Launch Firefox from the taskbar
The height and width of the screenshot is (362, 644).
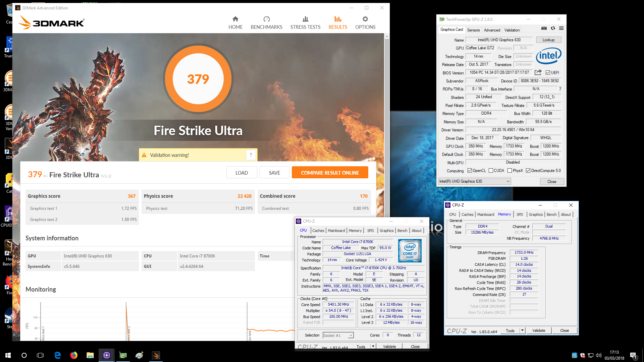[x=74, y=355]
